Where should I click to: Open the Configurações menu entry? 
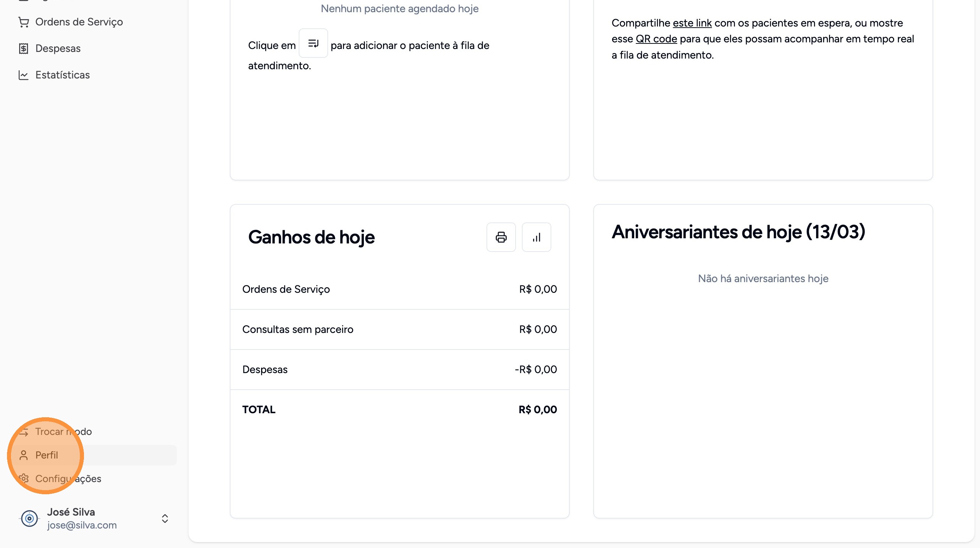[x=69, y=478]
